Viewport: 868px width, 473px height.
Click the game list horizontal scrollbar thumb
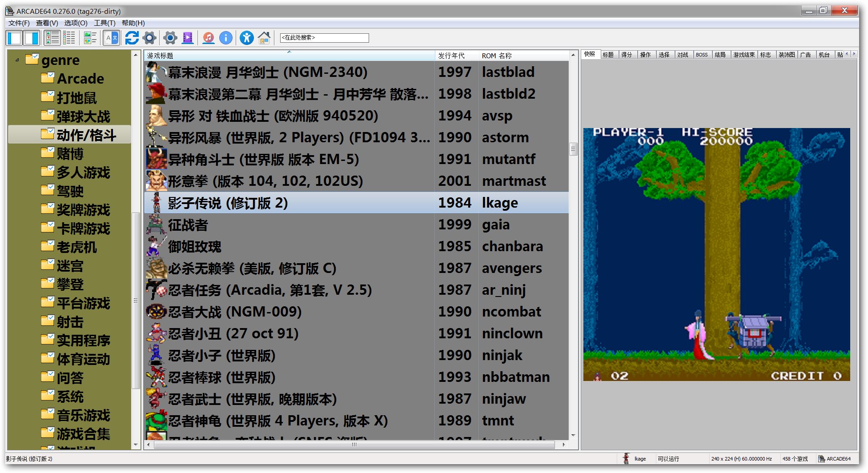pyautogui.click(x=354, y=445)
